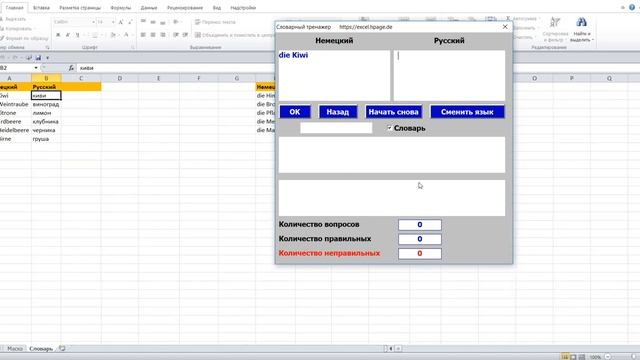Open the Name Box dropdown arrow
The width and height of the screenshot is (640, 360).
tap(36, 68)
